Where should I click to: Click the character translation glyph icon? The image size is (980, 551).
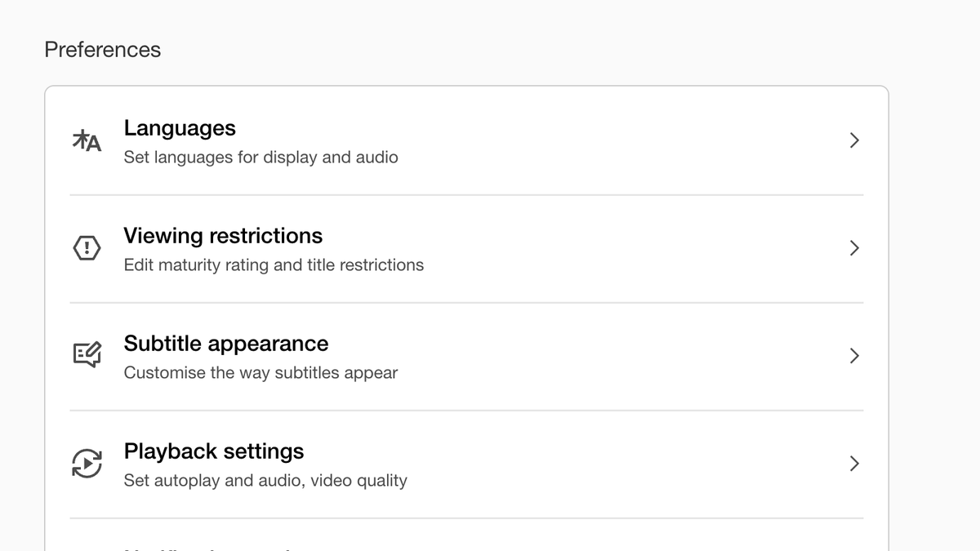point(86,140)
